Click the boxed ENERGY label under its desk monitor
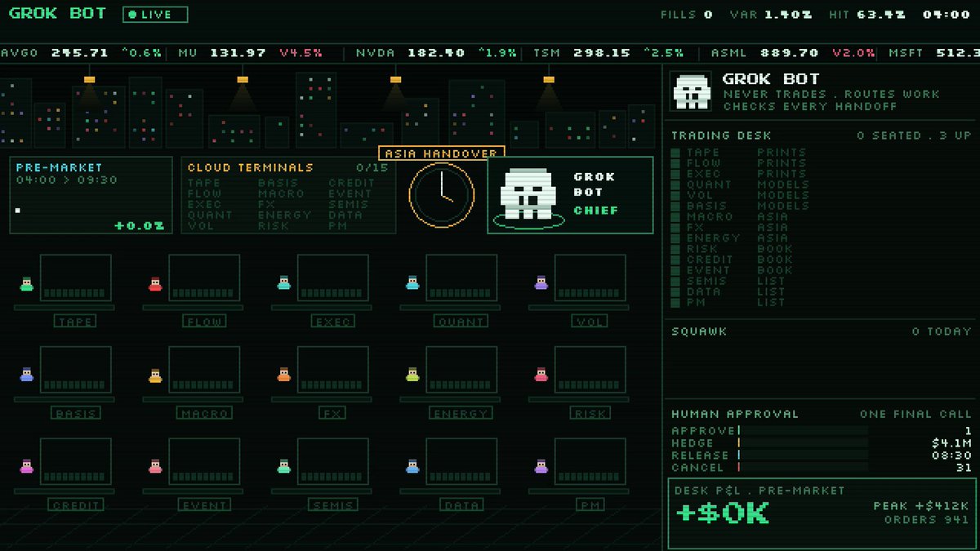The width and height of the screenshot is (980, 551). [x=461, y=413]
